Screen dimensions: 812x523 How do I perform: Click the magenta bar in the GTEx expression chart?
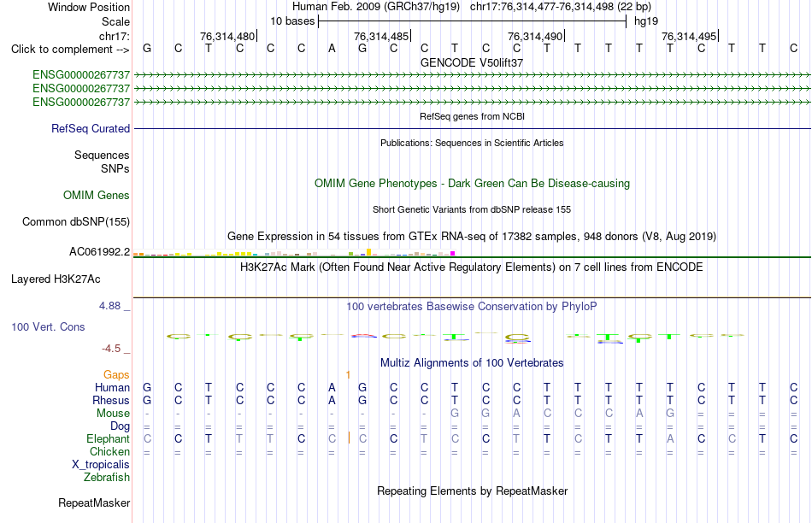[x=453, y=253]
